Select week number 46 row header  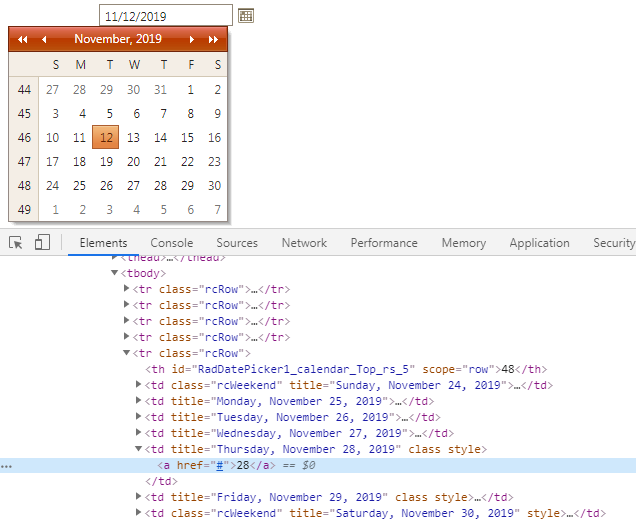pos(24,138)
